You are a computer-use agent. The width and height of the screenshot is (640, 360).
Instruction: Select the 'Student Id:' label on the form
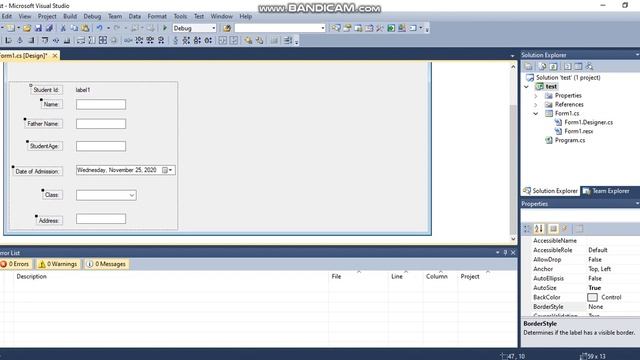tap(46, 90)
